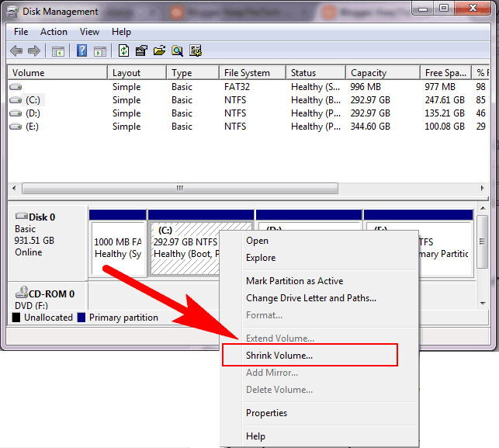
Task: Sort by the Capacity column header
Action: click(383, 73)
